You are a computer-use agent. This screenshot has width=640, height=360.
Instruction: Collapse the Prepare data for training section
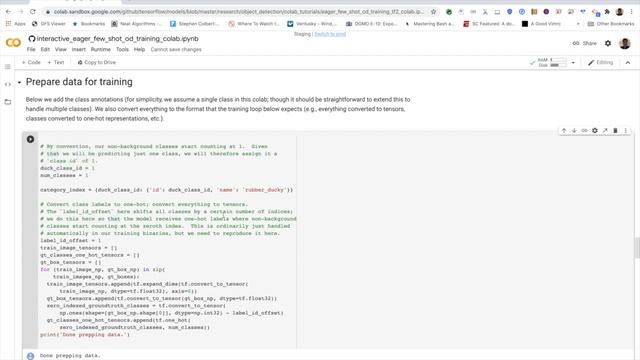tap(19, 82)
